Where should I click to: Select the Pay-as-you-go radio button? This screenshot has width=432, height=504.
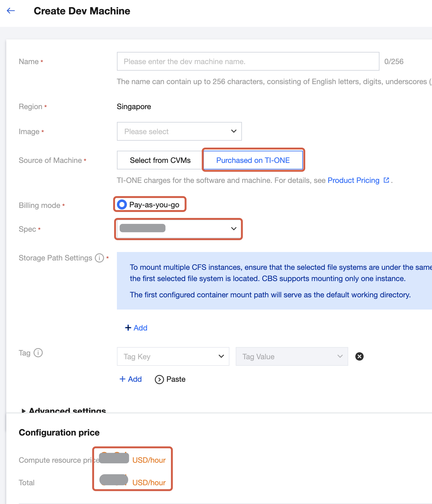(x=122, y=204)
